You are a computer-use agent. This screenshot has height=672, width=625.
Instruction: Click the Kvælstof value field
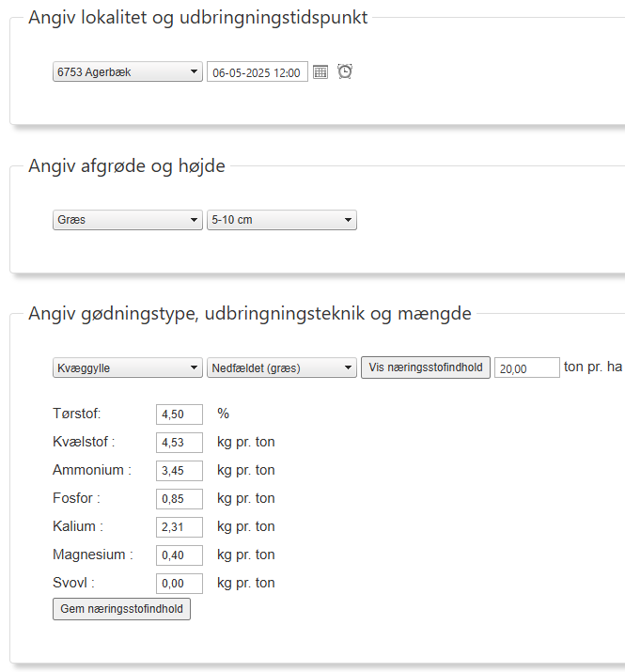[x=179, y=443]
